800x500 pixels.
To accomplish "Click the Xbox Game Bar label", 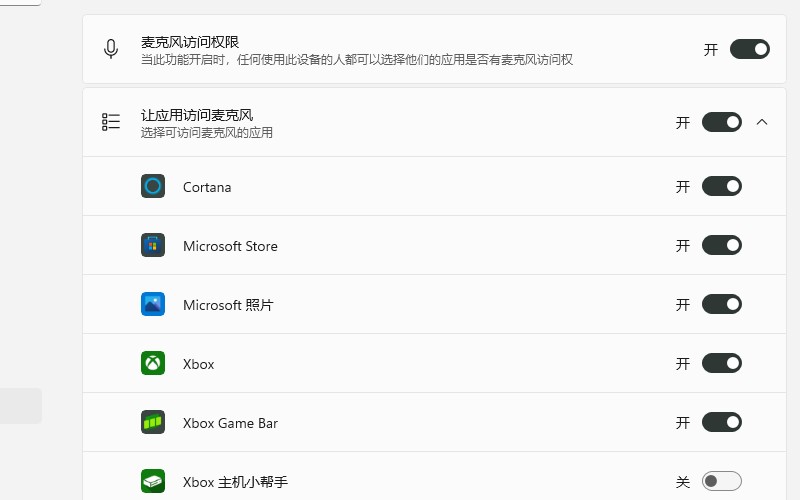I will (x=230, y=423).
